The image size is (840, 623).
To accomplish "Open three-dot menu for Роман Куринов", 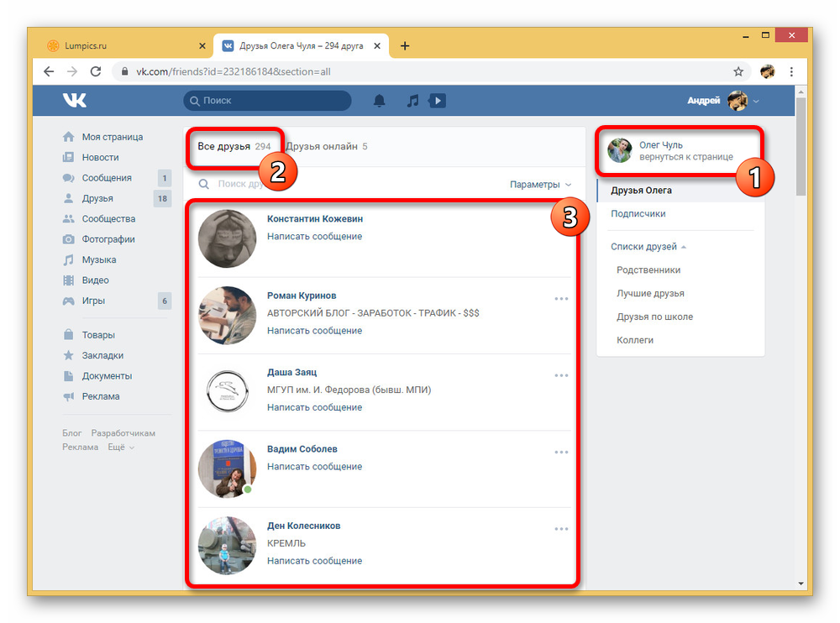I will (561, 299).
